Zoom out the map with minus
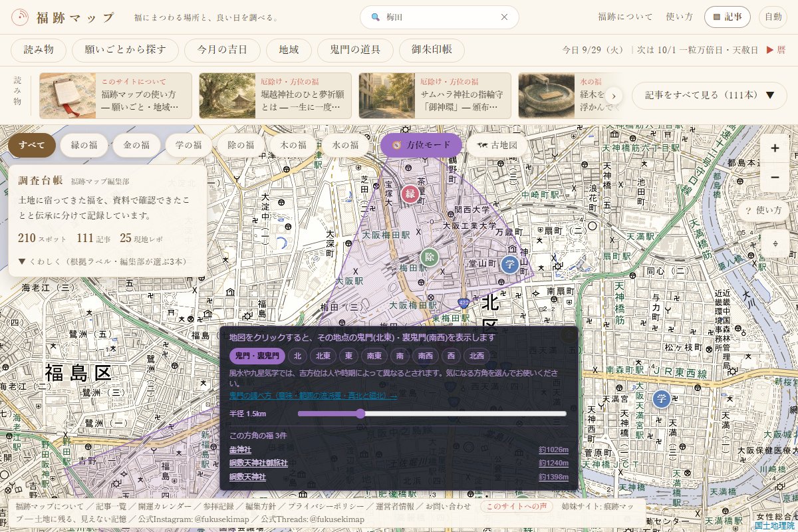The width and height of the screenshot is (798, 532). point(775,178)
